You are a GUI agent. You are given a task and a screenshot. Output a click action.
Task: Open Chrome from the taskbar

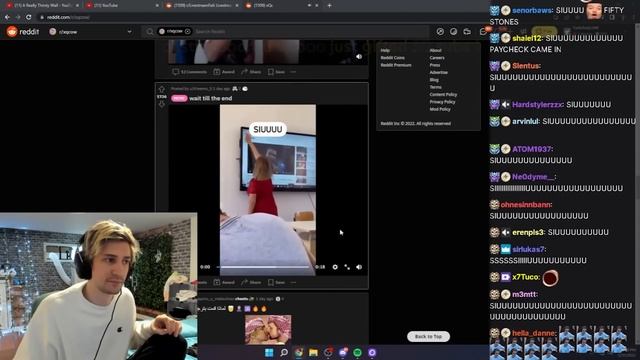point(299,353)
